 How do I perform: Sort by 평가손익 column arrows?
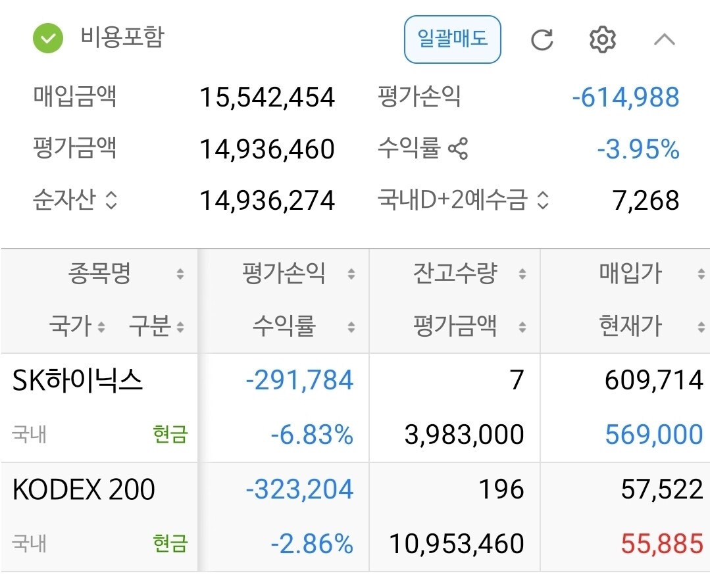point(351,274)
